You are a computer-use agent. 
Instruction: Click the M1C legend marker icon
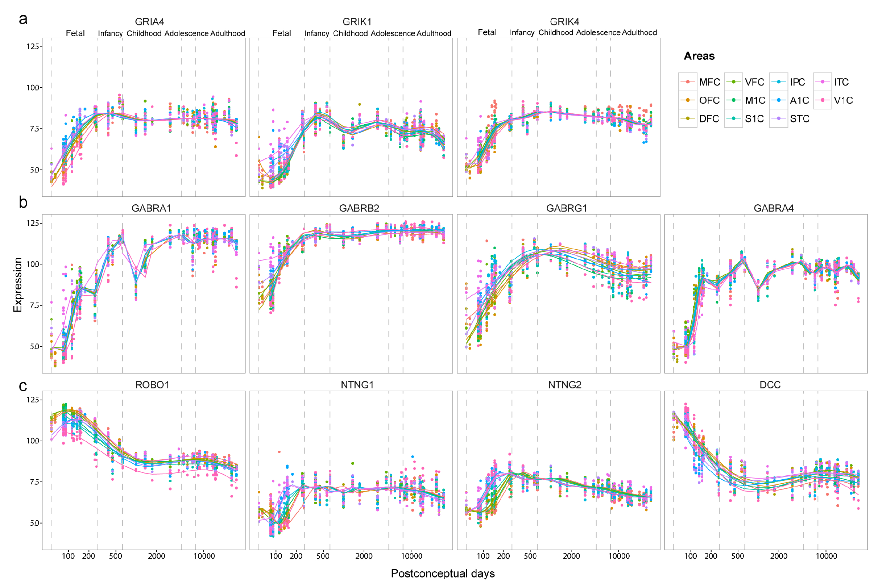733,100
